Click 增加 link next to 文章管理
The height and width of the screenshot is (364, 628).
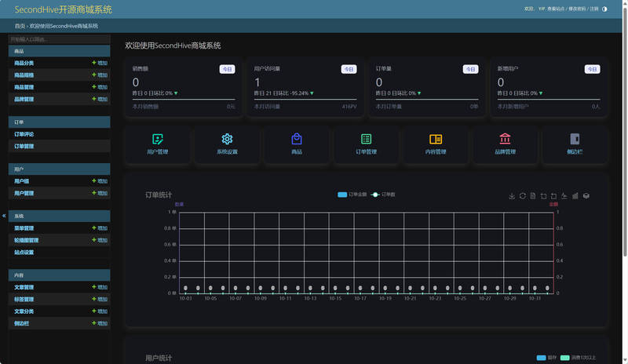tap(100, 287)
